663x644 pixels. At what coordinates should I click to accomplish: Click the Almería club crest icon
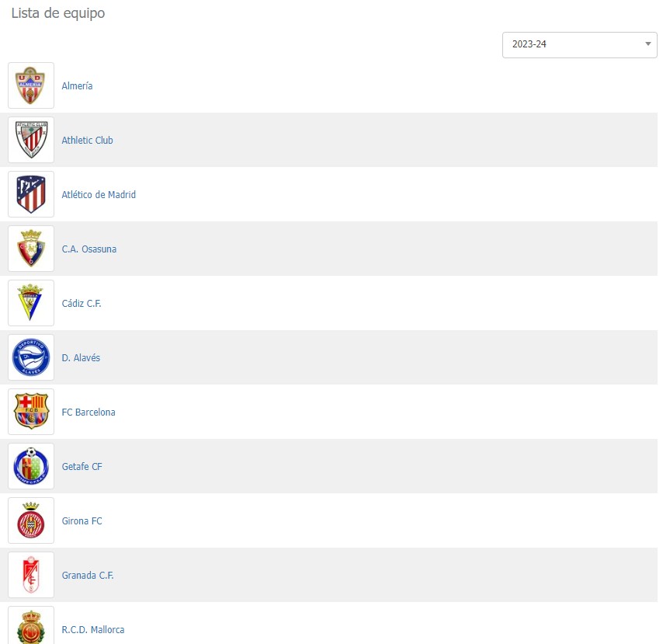tap(31, 85)
